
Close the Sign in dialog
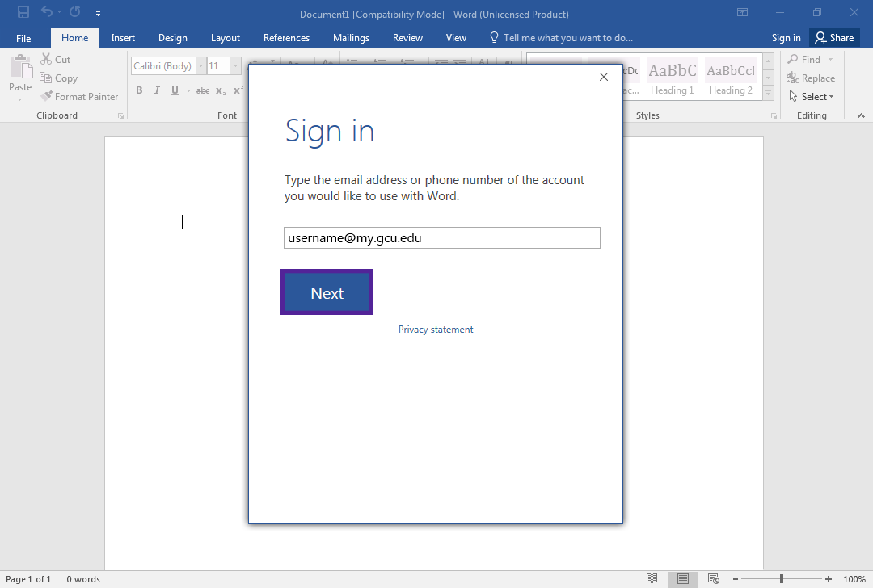(604, 77)
